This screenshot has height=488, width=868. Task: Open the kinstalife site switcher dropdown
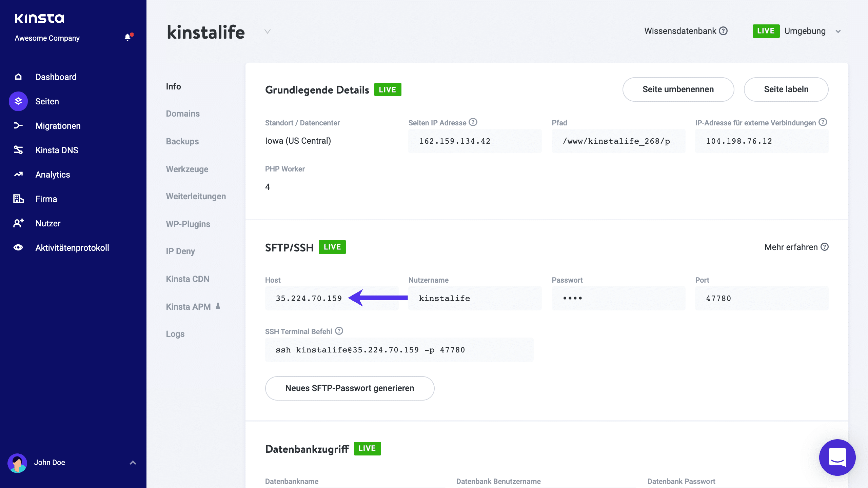coord(267,31)
